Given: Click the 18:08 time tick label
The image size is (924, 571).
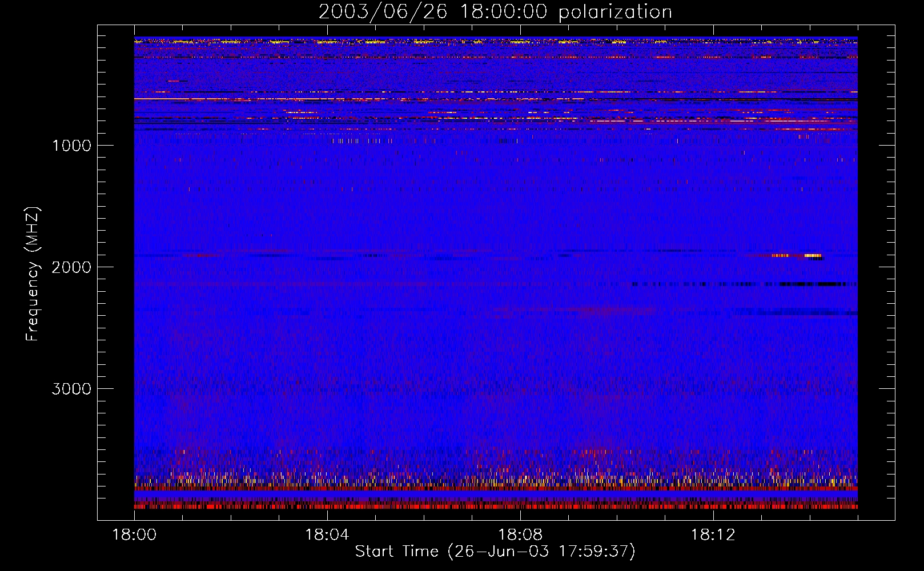Looking at the screenshot, I should pos(520,535).
